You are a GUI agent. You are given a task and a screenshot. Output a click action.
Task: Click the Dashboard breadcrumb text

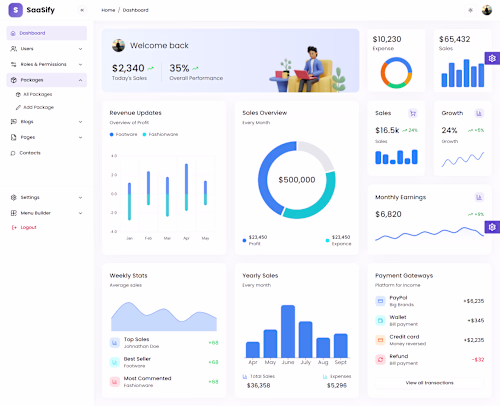coord(135,10)
